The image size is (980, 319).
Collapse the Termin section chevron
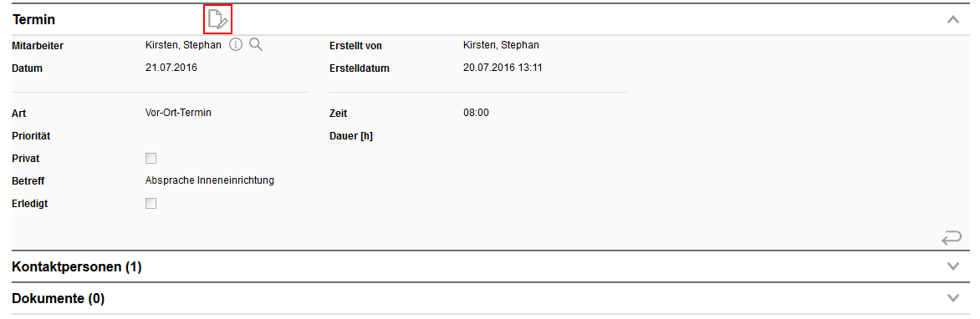[952, 19]
